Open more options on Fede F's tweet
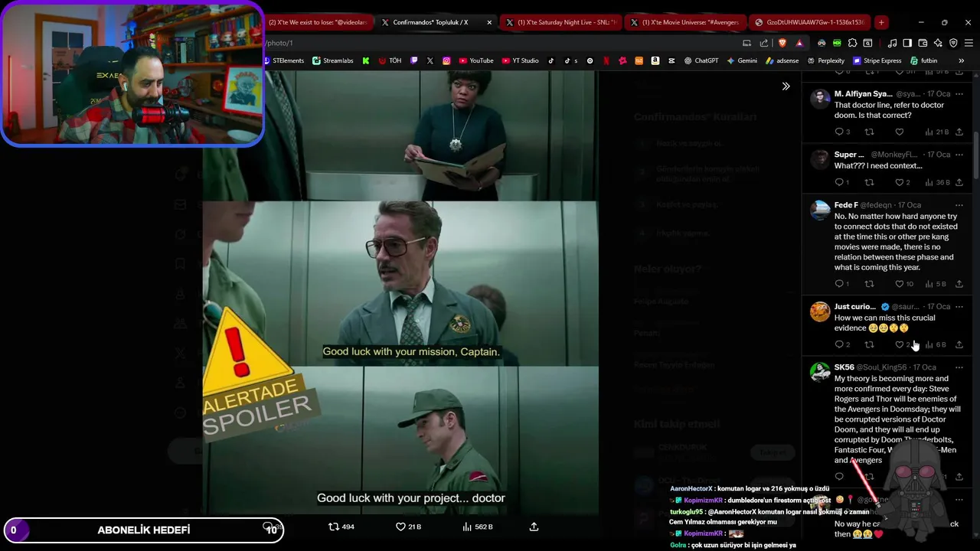This screenshot has height=551, width=980. point(959,205)
